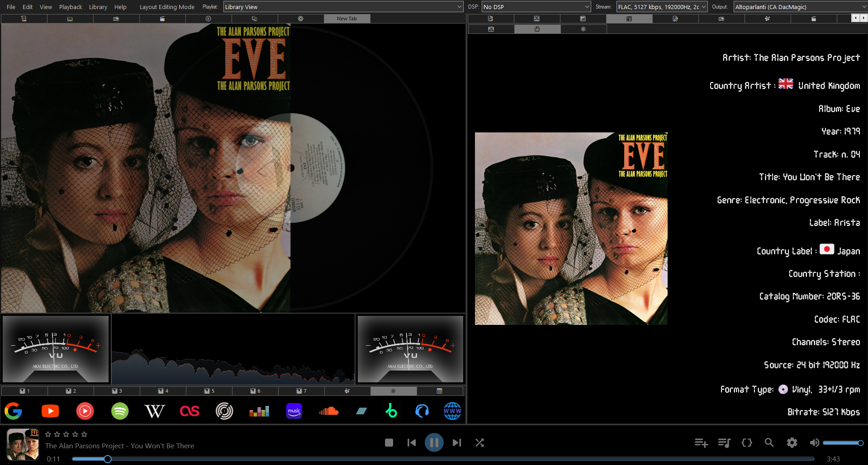The height and width of the screenshot is (465, 868).
Task: Switch to visualization tab 1
Action: (24, 391)
